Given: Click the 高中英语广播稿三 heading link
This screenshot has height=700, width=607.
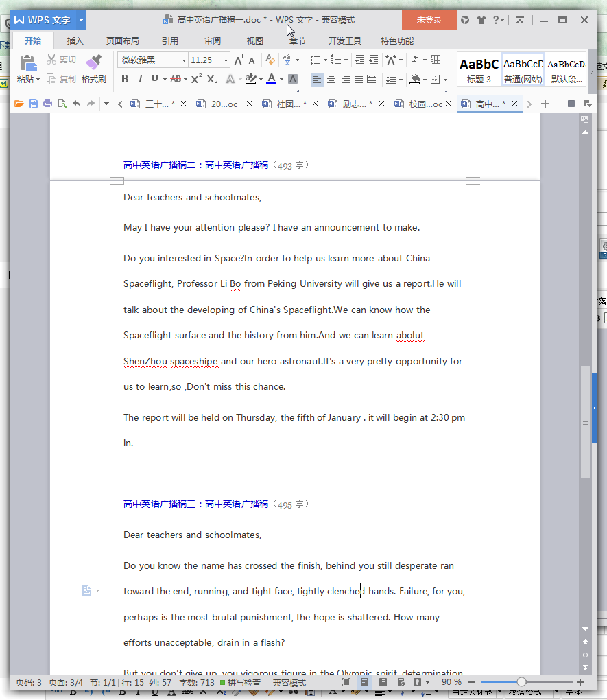Looking at the screenshot, I should coord(195,504).
